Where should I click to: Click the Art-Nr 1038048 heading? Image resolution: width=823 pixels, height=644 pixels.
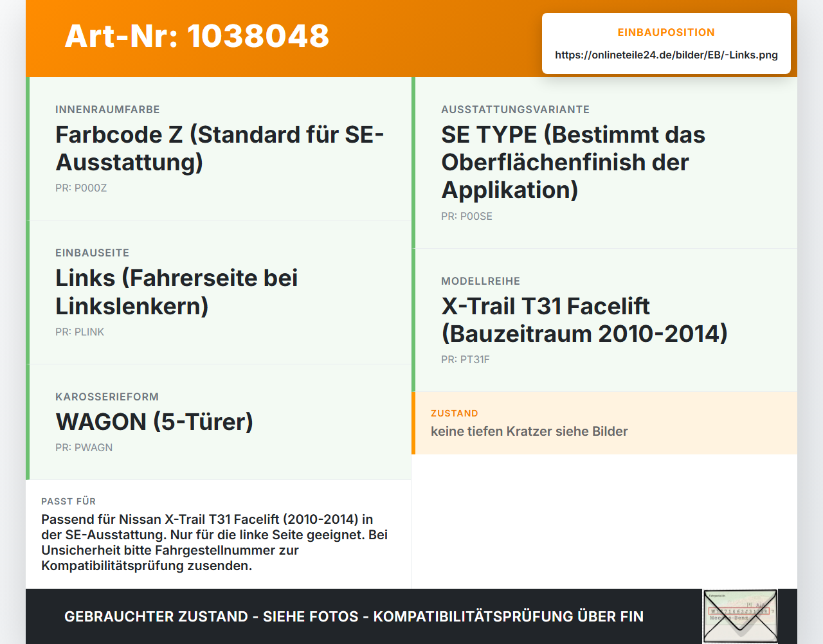[197, 36]
